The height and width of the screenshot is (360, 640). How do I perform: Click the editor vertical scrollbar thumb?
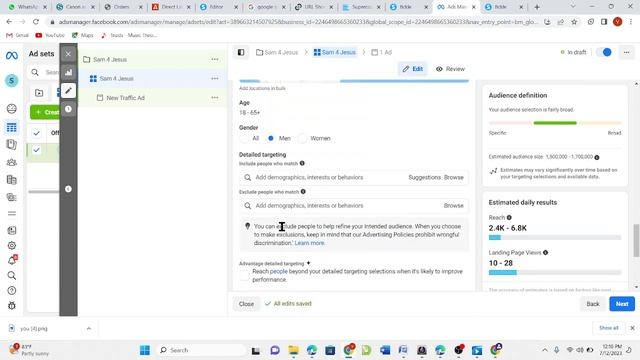pos(636,240)
